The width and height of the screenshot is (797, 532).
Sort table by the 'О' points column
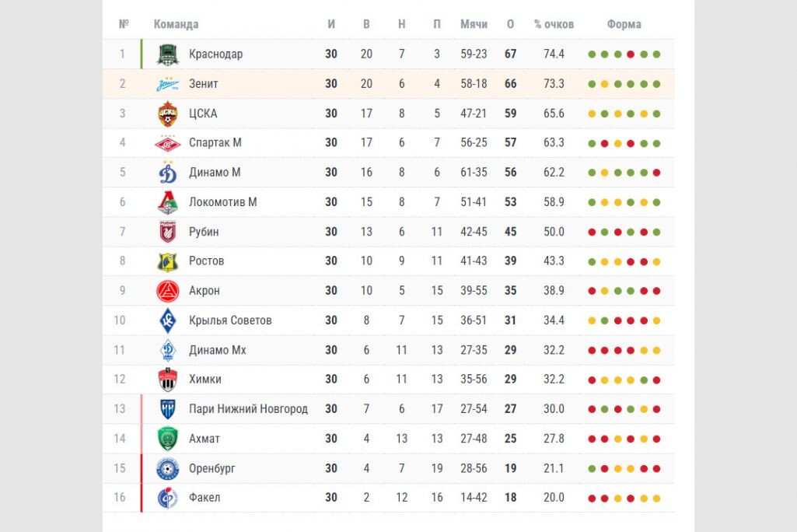pyautogui.click(x=510, y=24)
